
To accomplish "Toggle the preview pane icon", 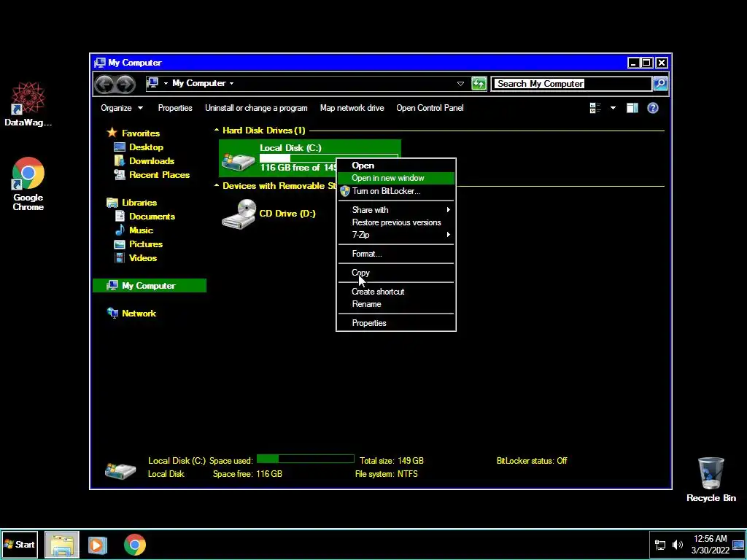I will (632, 108).
